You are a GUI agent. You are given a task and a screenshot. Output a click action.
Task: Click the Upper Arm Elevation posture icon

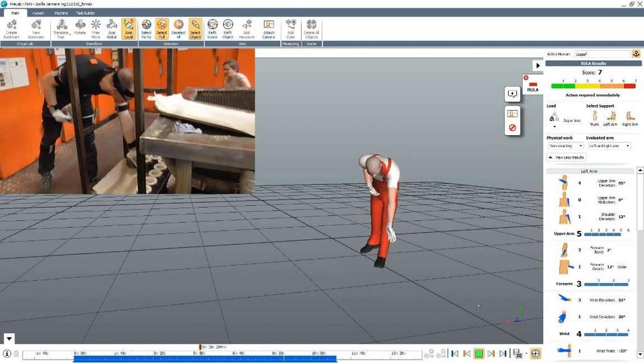[564, 182]
